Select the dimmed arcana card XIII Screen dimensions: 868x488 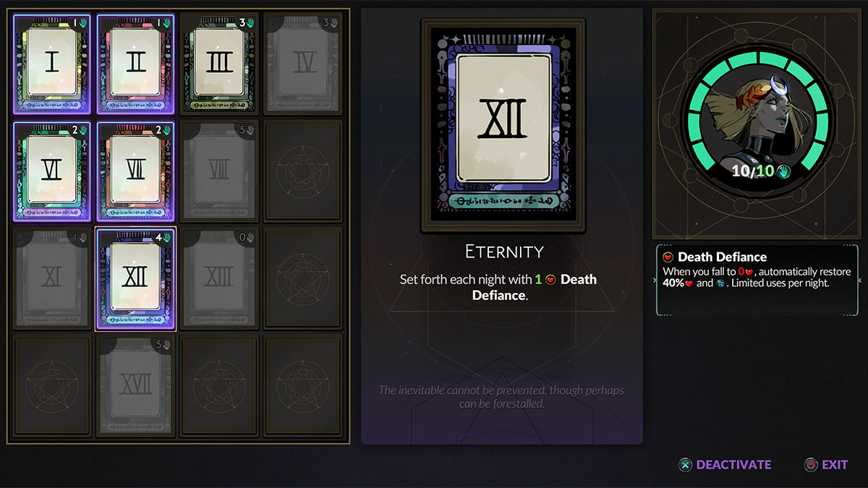point(218,278)
